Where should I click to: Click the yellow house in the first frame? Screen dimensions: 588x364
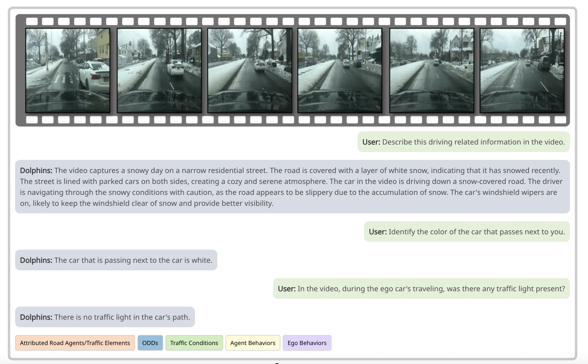[103, 44]
